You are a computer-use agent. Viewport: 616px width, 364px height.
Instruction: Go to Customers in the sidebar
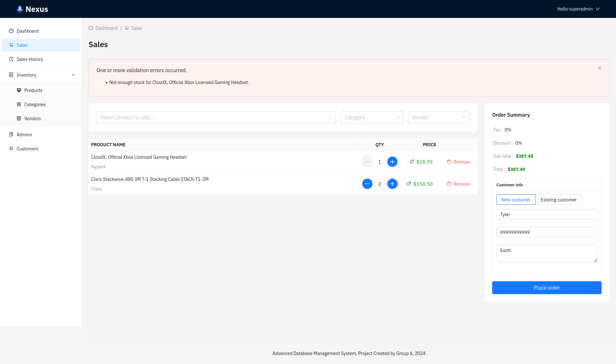coord(28,149)
